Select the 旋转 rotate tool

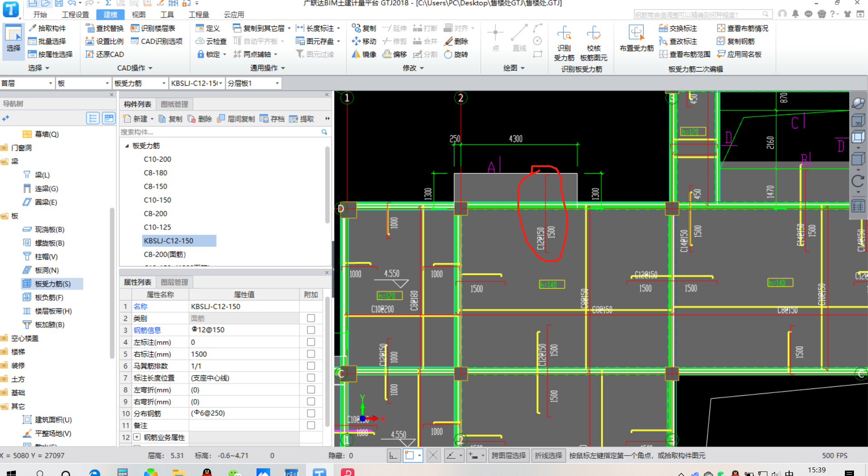456,54
